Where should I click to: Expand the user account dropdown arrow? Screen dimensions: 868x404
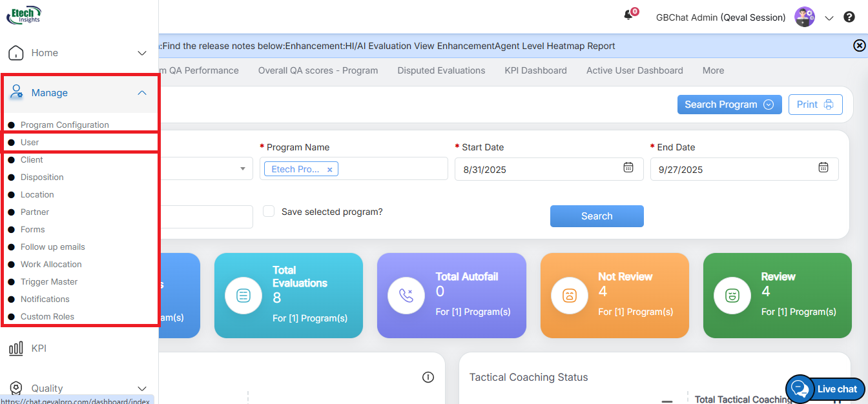pos(829,18)
